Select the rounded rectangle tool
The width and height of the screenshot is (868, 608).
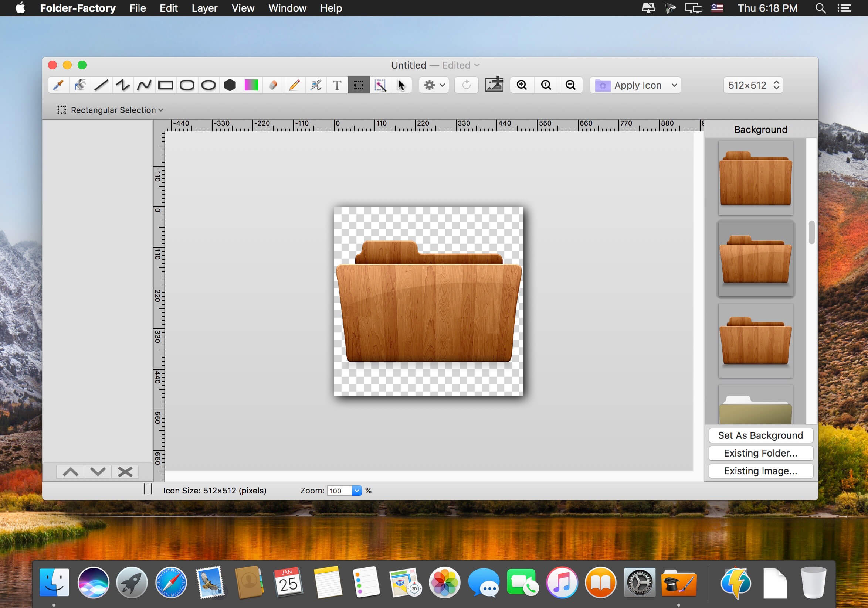pos(187,85)
